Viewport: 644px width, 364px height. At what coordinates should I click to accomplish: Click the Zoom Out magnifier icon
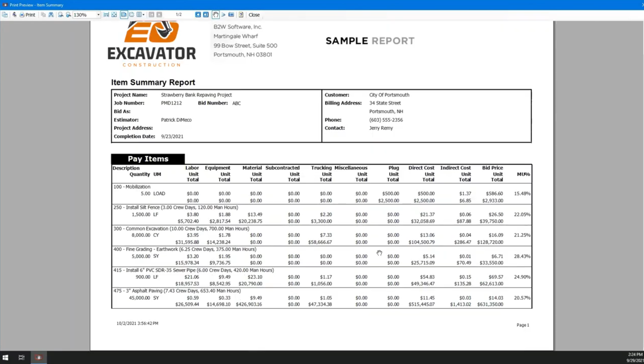(x=60, y=15)
